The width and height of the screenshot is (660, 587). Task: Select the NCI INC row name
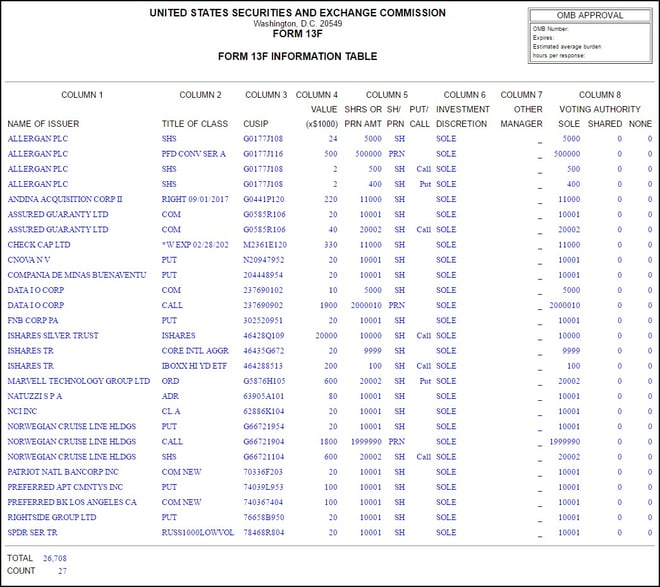coord(22,411)
